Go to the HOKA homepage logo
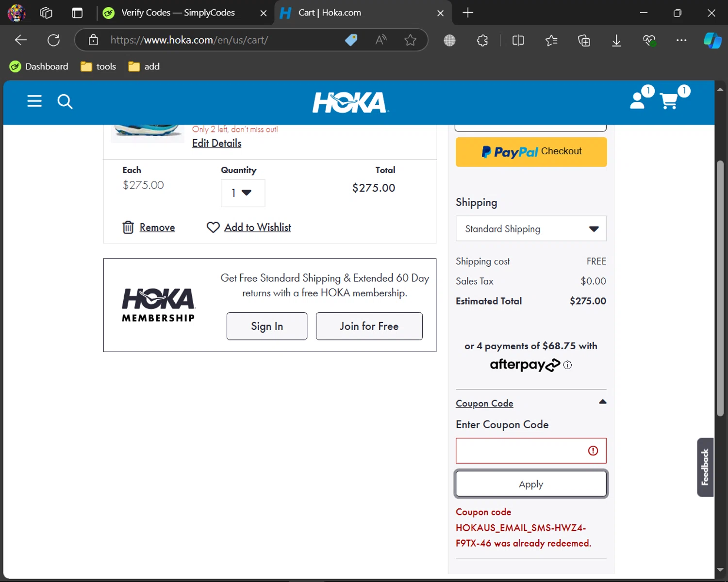 point(350,102)
